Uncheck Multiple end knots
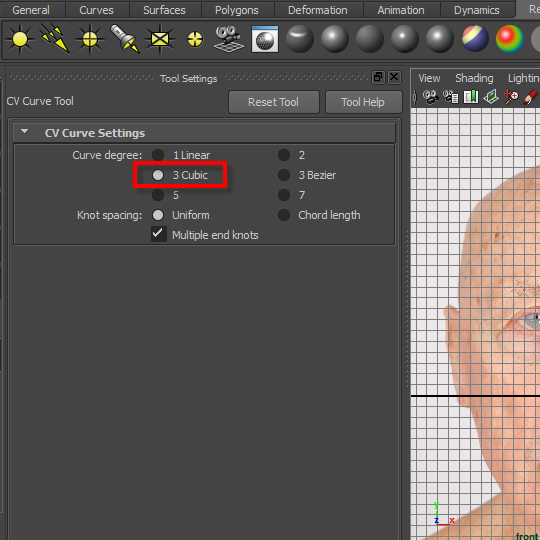Screen dimensions: 540x540 [x=159, y=234]
